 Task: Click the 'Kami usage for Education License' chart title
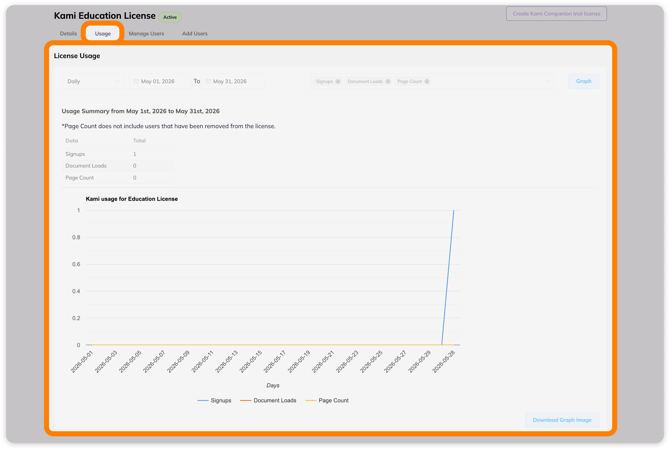pyautogui.click(x=132, y=199)
